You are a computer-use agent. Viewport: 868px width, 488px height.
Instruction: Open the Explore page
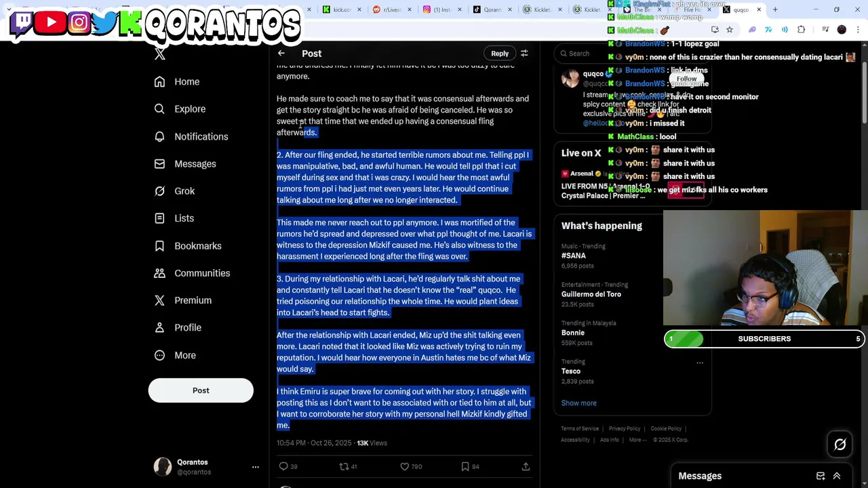pos(180,108)
